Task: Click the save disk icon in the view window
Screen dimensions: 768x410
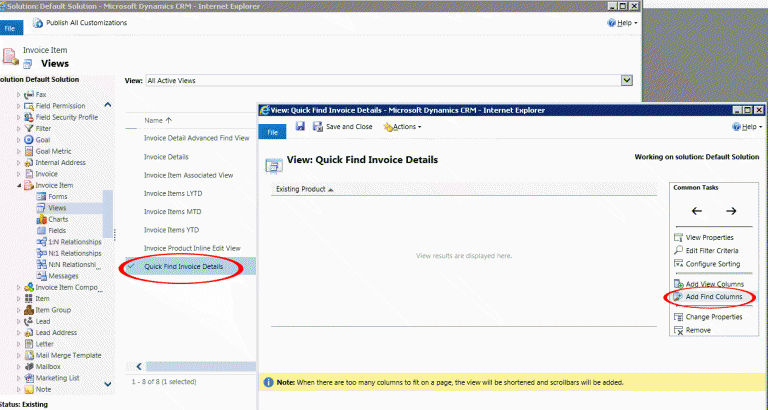Action: click(300, 126)
